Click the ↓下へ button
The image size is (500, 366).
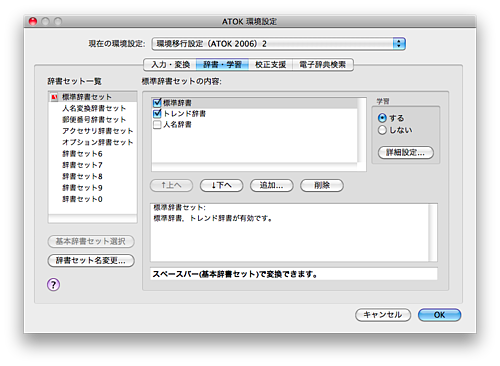click(221, 185)
